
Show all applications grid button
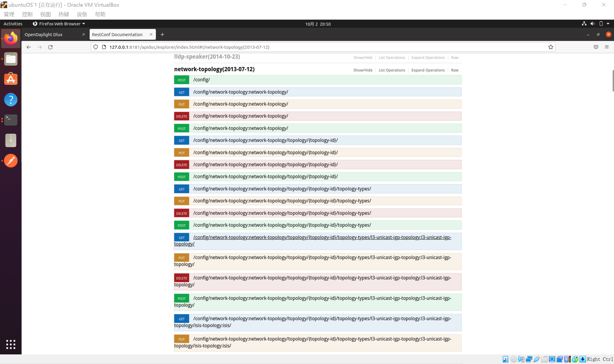tap(11, 344)
